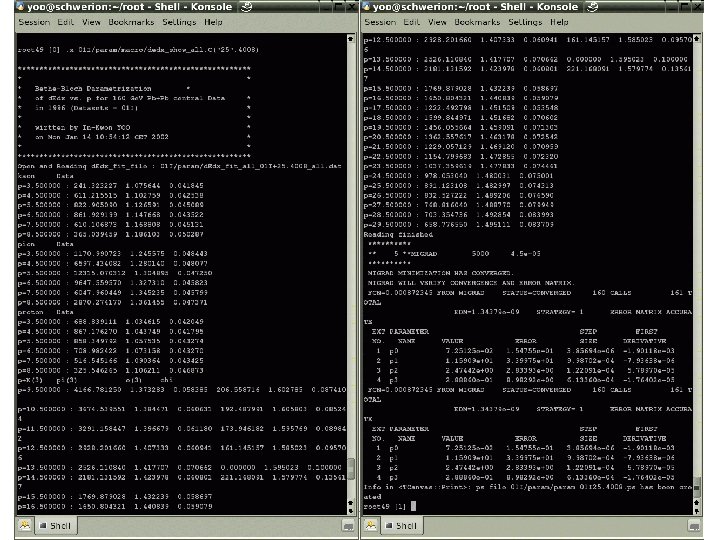
Task: Select the Shell tab in right Konsole
Action: tap(402, 526)
